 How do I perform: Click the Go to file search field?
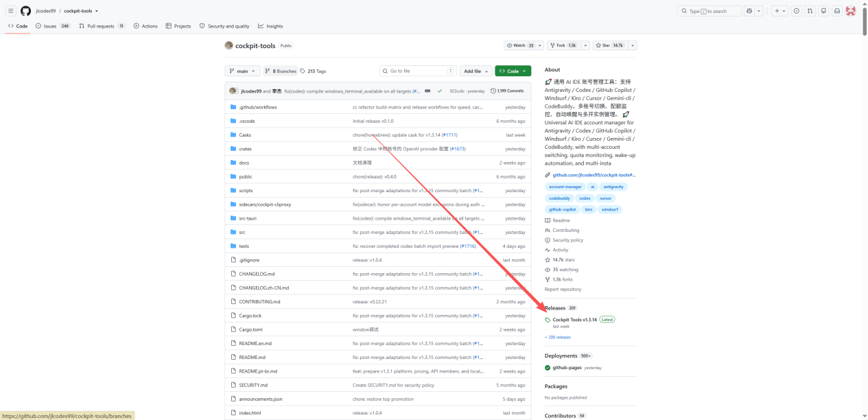tap(418, 71)
